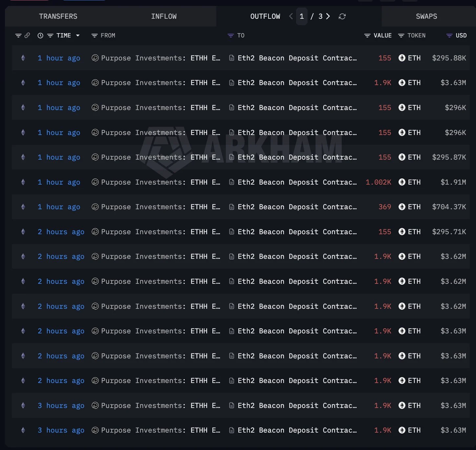Click the Ethereum chain icon in $295.88K row
This screenshot has width=476, height=450.
point(23,58)
